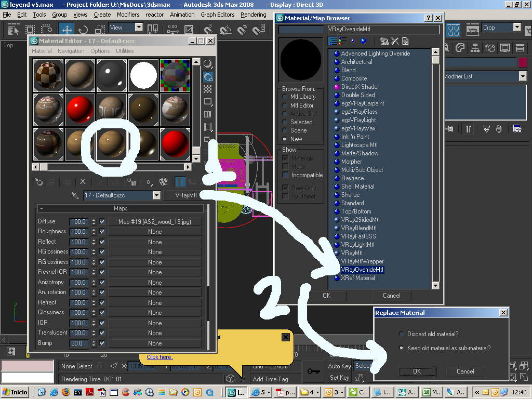This screenshot has width=532, height=399.
Task: Click the white sphere material sample slot
Action: [x=143, y=75]
